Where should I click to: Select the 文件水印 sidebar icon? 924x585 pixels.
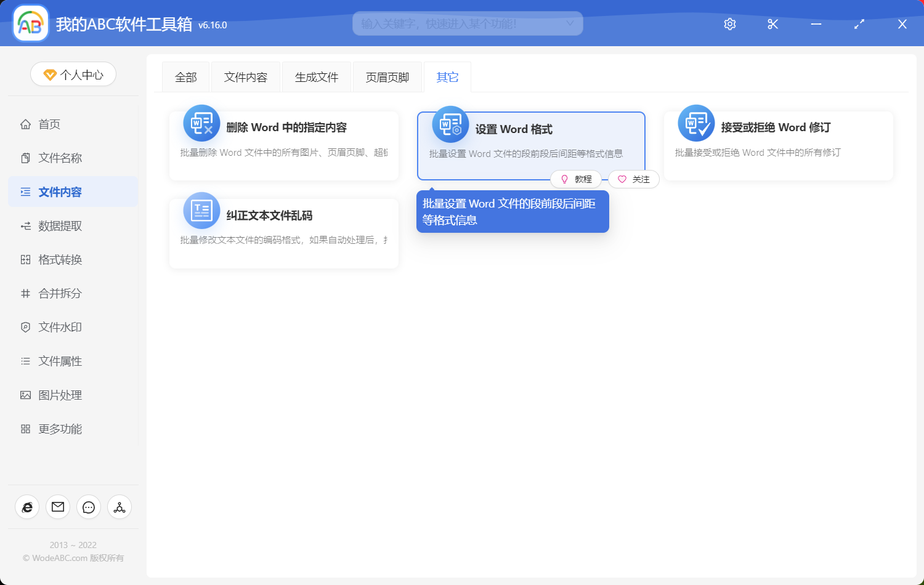click(x=25, y=327)
